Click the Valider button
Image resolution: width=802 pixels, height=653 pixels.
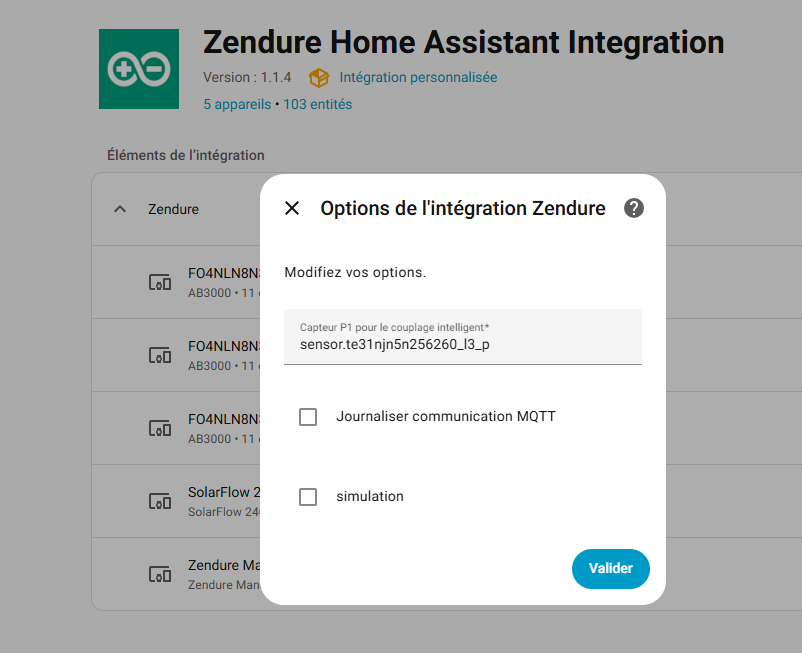point(610,568)
